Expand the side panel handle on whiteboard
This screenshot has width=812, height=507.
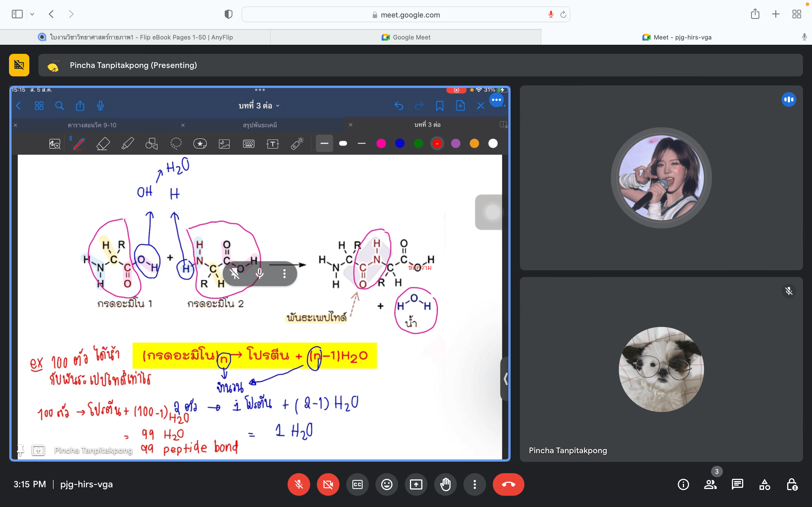[505, 379]
